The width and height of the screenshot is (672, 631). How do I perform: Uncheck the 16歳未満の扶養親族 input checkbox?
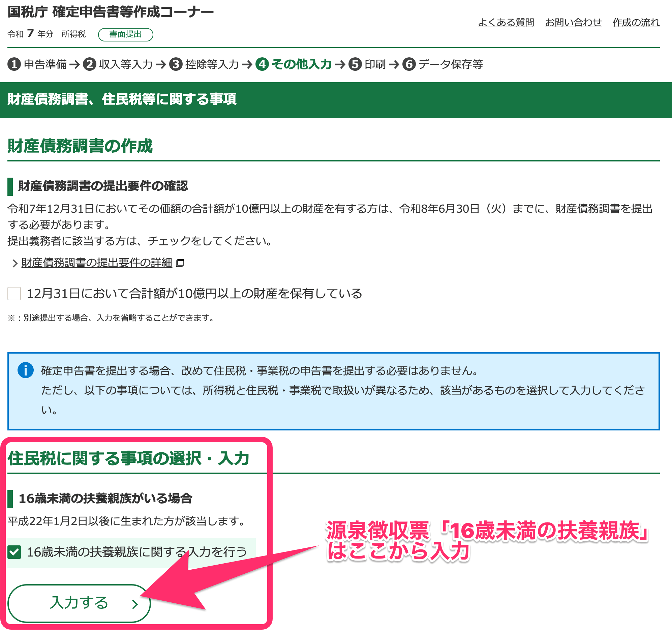(14, 552)
